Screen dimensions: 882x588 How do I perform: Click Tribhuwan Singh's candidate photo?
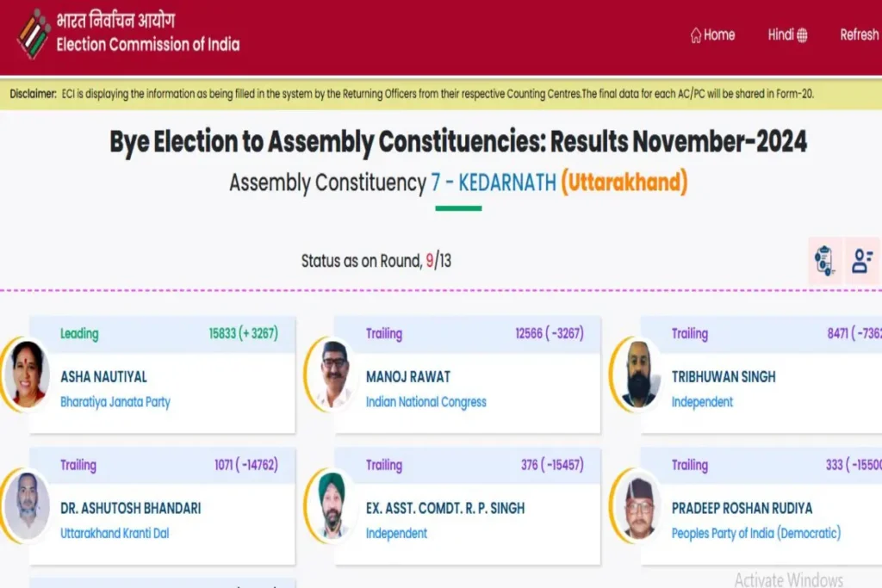[x=638, y=374]
